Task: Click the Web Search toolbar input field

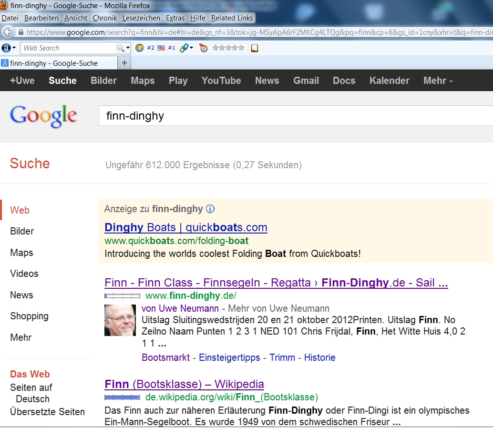Action: 68,48
